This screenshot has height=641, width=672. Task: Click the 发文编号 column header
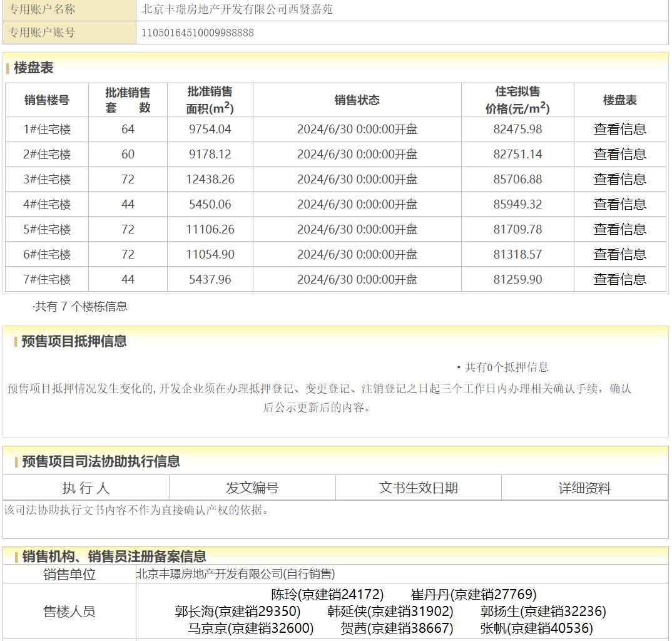pyautogui.click(x=252, y=488)
